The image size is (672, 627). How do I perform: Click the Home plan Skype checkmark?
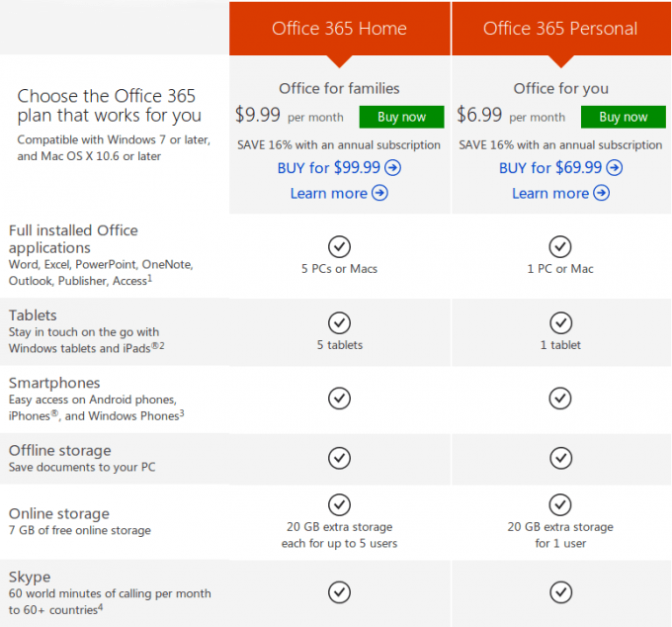pyautogui.click(x=339, y=592)
